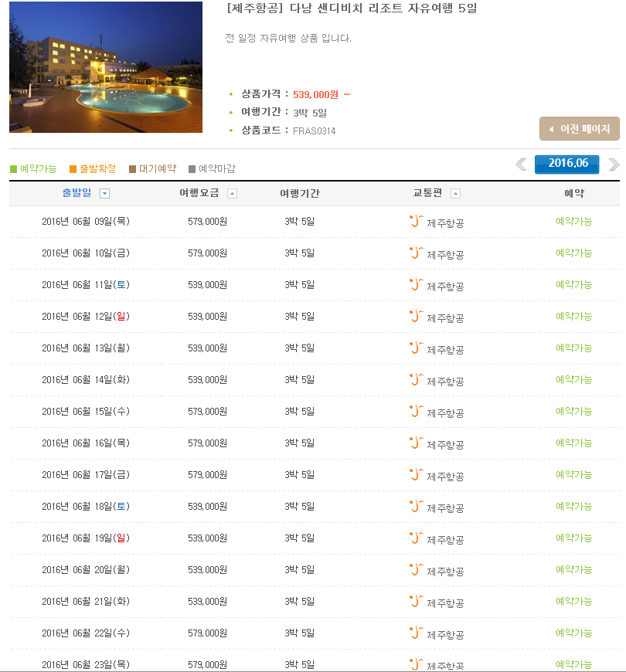Click the 여행요금 column header text
626x672 pixels.
tap(199, 193)
